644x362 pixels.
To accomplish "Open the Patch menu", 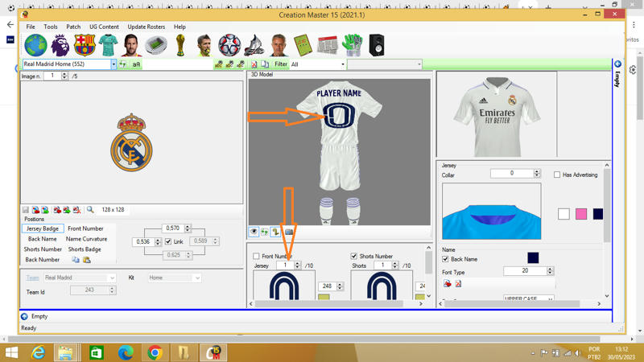I will point(73,27).
